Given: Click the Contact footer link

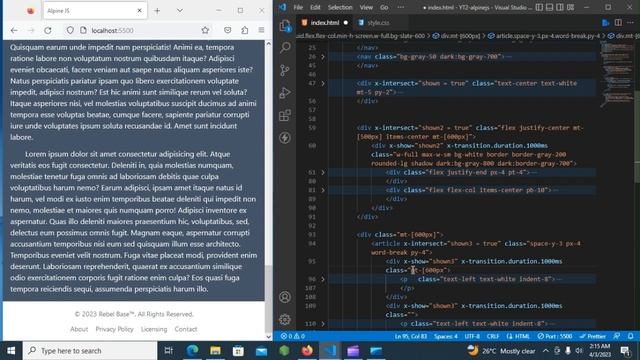Looking at the screenshot, I should pyautogui.click(x=186, y=329).
